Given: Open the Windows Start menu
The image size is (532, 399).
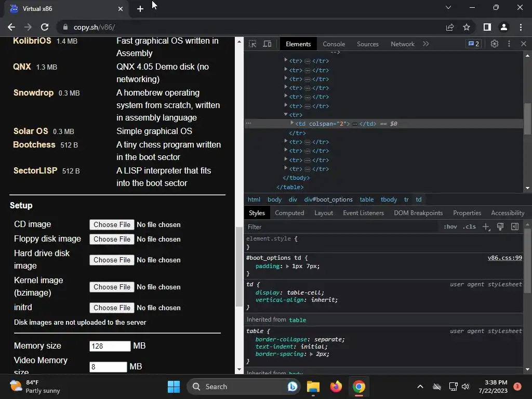Looking at the screenshot, I should [174, 387].
